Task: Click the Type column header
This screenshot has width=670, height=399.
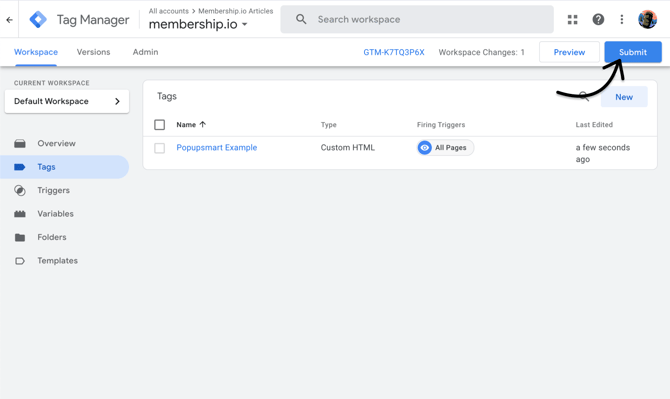Action: point(329,125)
